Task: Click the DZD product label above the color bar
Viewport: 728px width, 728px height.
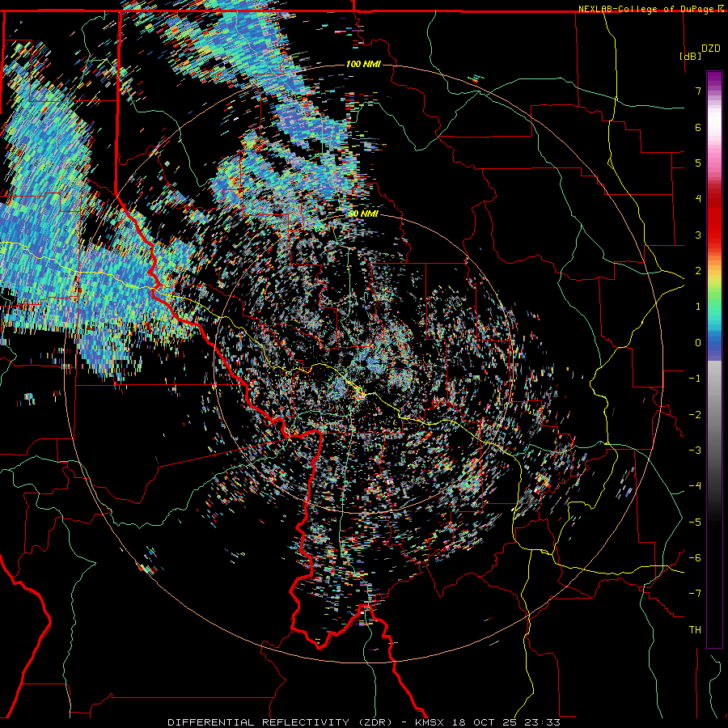Action: coord(711,48)
